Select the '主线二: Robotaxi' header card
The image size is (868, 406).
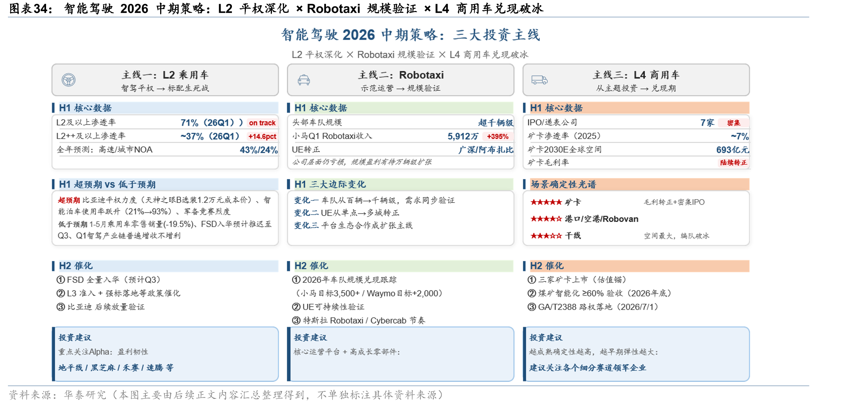(400, 80)
